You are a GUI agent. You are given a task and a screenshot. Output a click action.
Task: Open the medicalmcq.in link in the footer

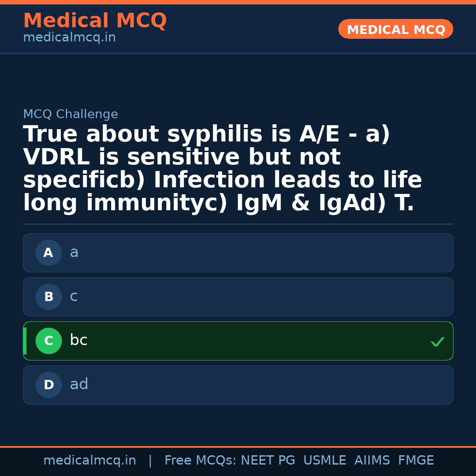pyautogui.click(x=89, y=461)
